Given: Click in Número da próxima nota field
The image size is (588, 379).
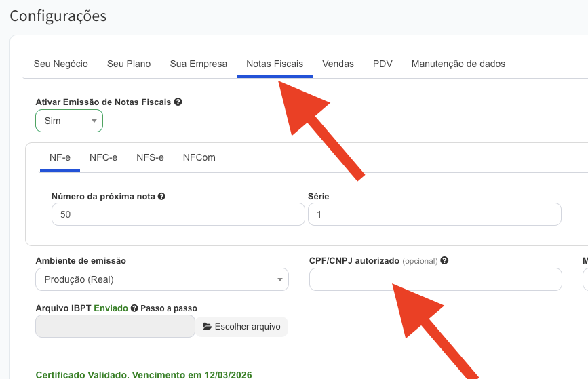Looking at the screenshot, I should pos(178,214).
